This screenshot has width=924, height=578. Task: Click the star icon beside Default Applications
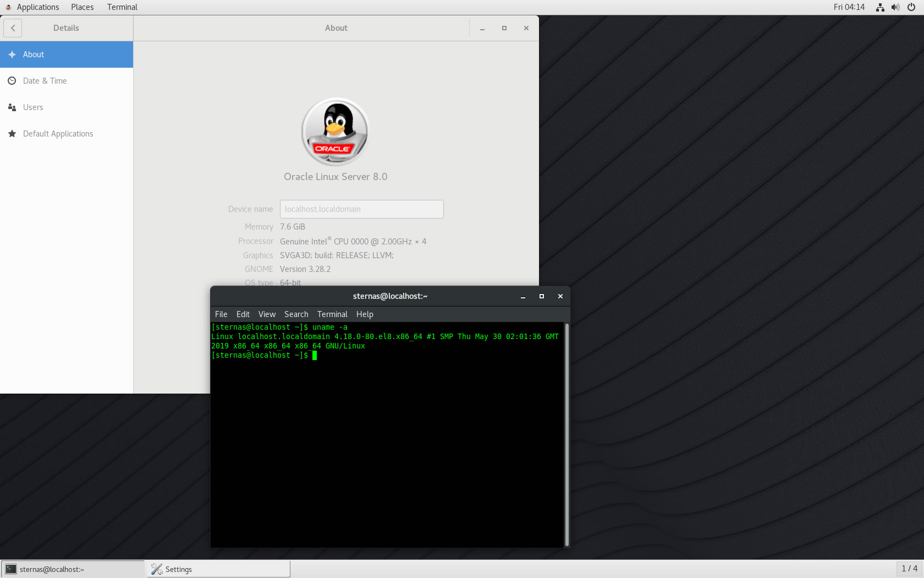tap(12, 134)
